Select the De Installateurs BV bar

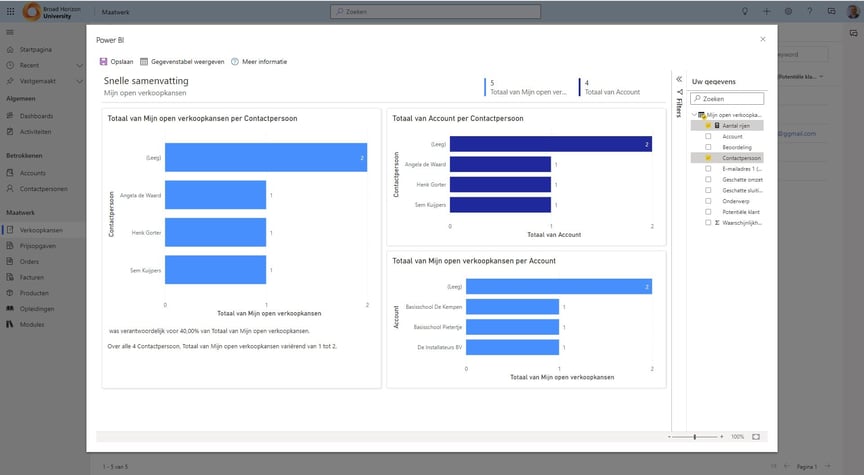click(x=512, y=347)
